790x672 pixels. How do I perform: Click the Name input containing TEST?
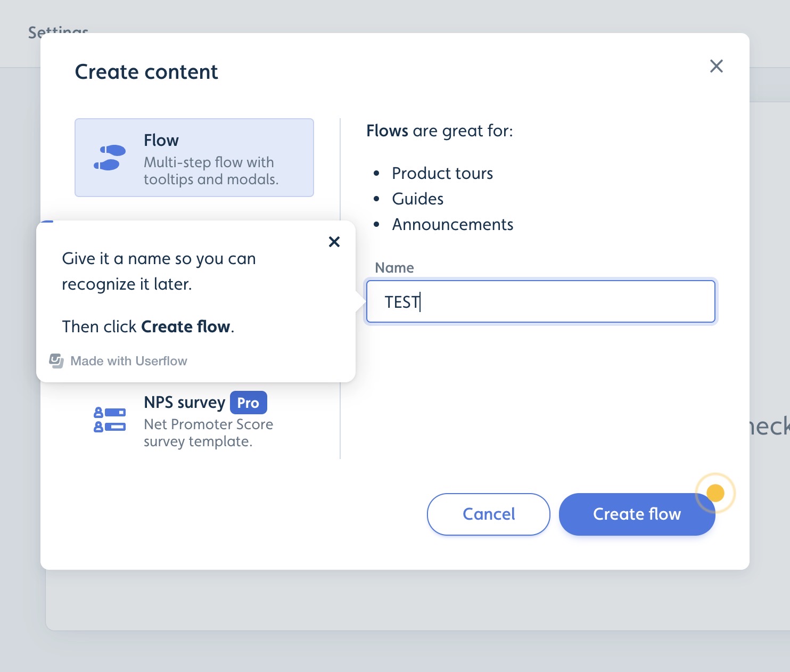click(x=540, y=301)
